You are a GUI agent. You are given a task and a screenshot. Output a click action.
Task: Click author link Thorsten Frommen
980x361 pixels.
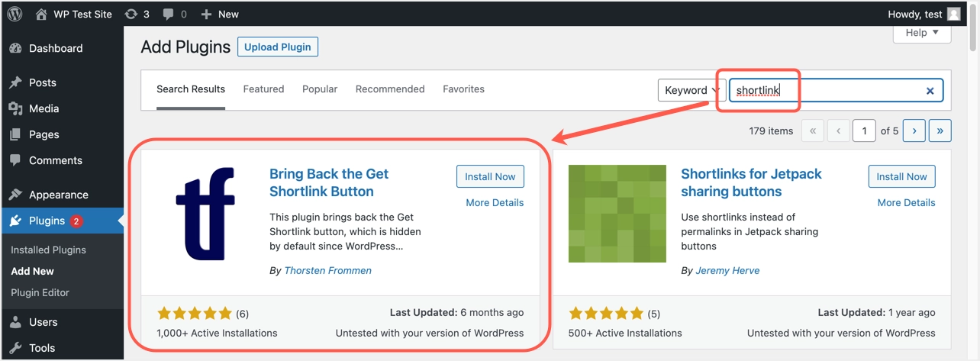pyautogui.click(x=327, y=270)
